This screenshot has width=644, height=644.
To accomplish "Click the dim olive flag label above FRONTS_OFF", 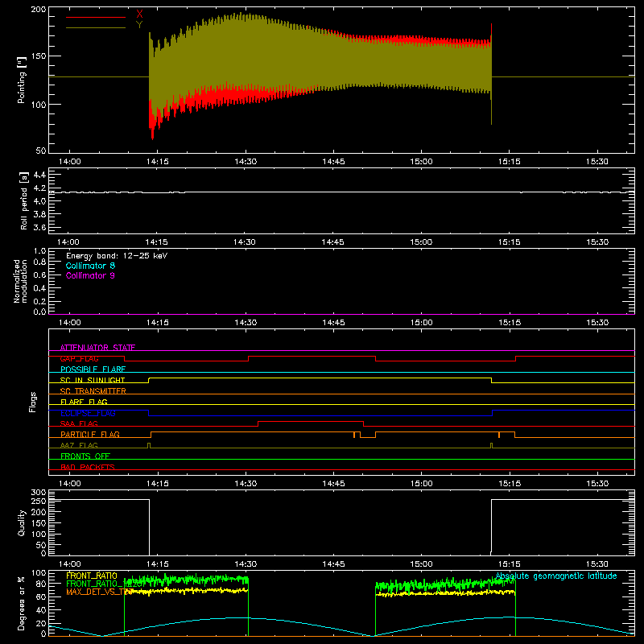I will 79,445.
